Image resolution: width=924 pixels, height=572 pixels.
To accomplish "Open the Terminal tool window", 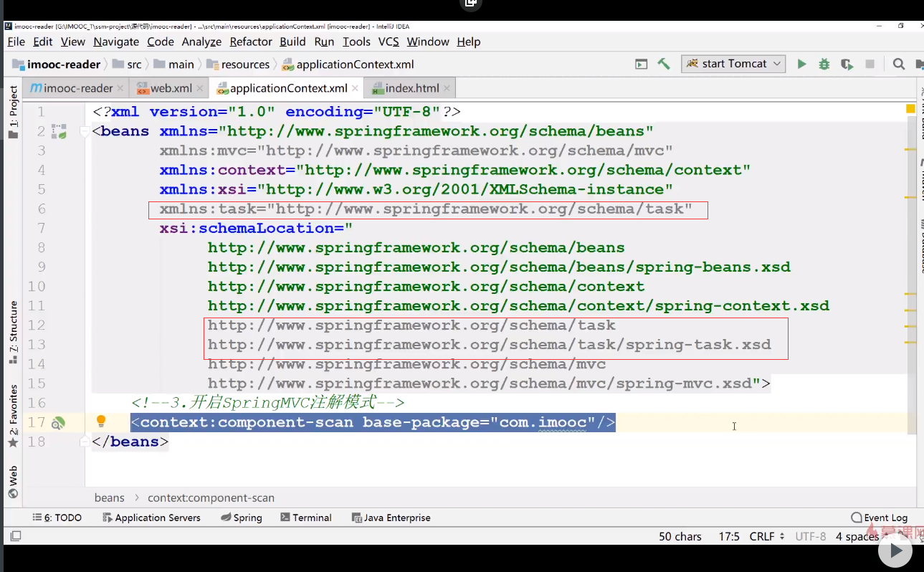I will pyautogui.click(x=306, y=518).
